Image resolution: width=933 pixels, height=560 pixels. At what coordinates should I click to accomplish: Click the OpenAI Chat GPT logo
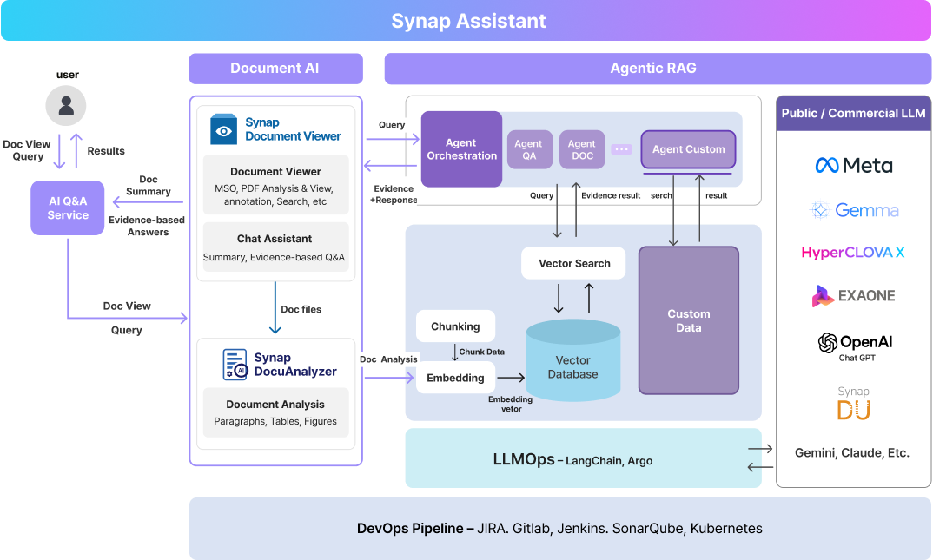point(855,347)
